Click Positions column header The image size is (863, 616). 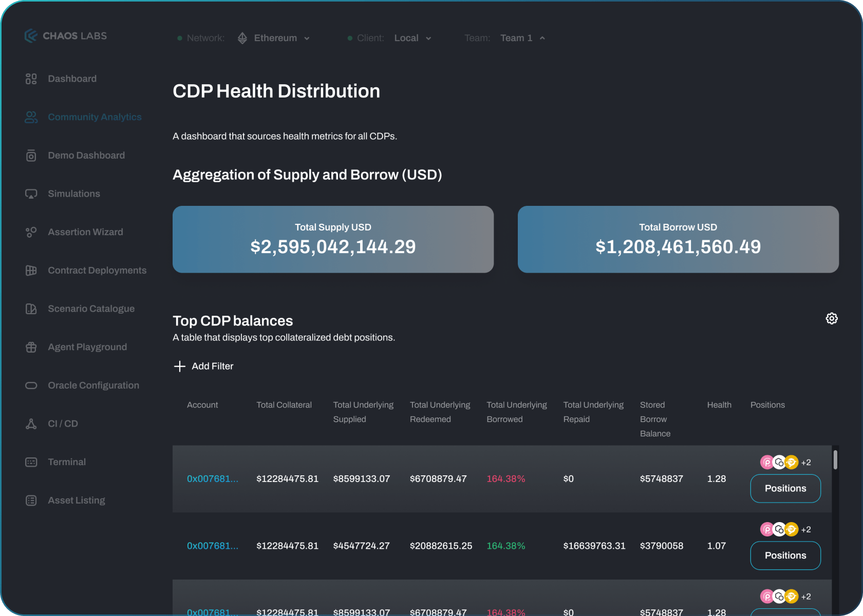click(767, 405)
